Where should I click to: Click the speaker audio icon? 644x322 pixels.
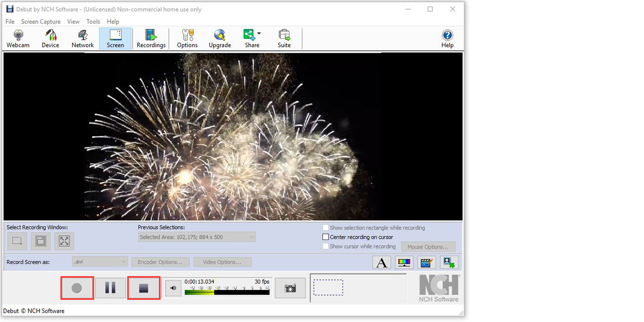173,288
